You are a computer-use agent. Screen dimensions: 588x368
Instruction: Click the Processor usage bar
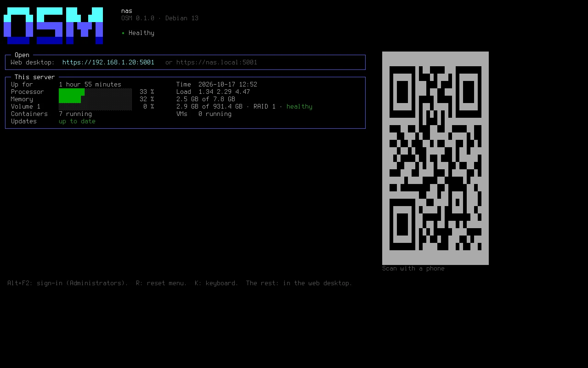96,92
